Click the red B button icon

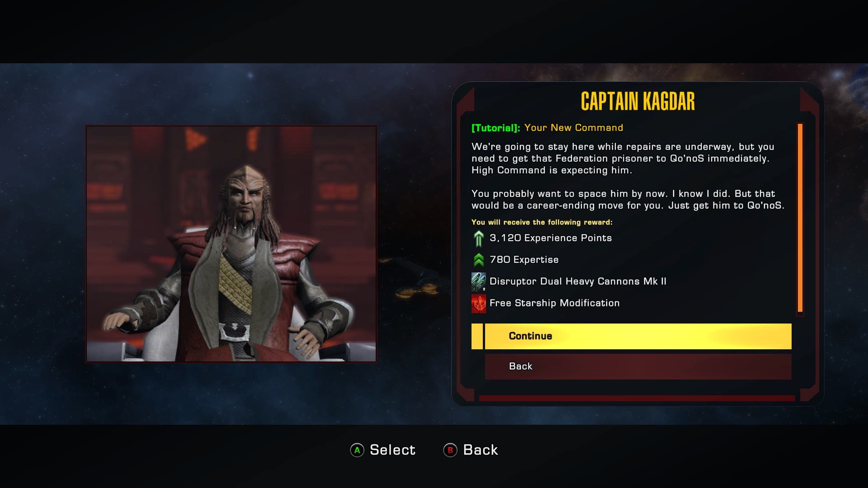click(450, 450)
